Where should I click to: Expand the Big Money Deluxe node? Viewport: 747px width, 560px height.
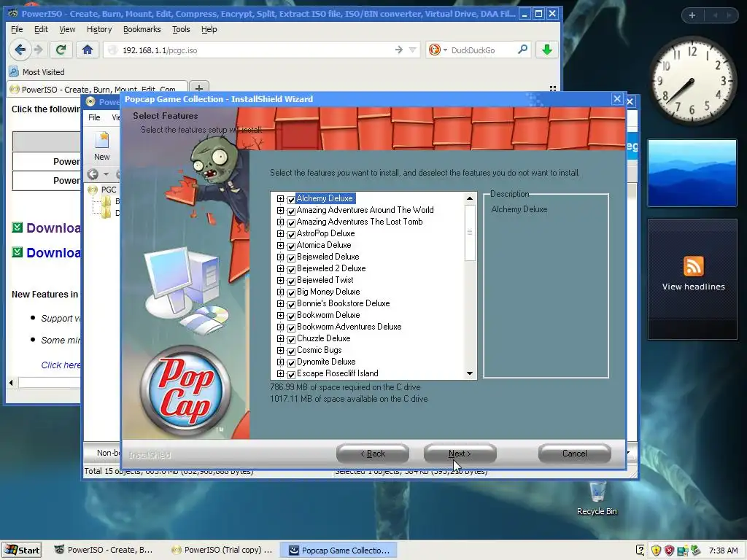280,292
